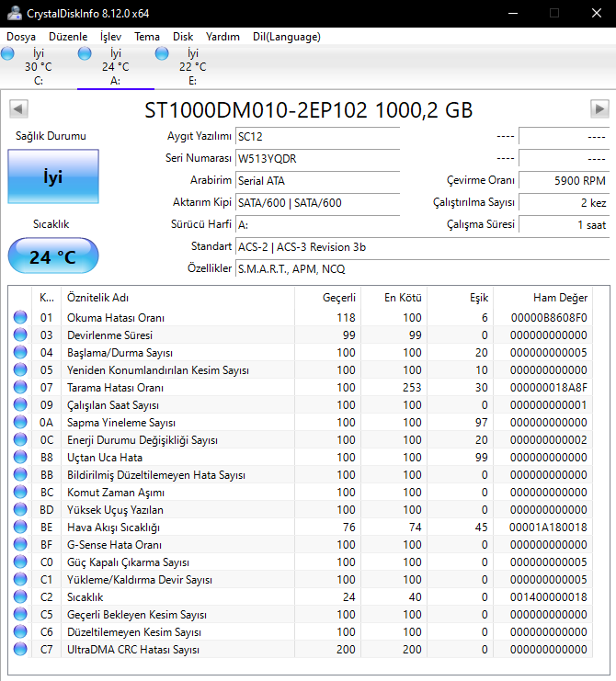Click the disk title ST1000DM010-2EP102 1000,2 GB
Viewport: 616px width, 681px height.
coord(308,110)
